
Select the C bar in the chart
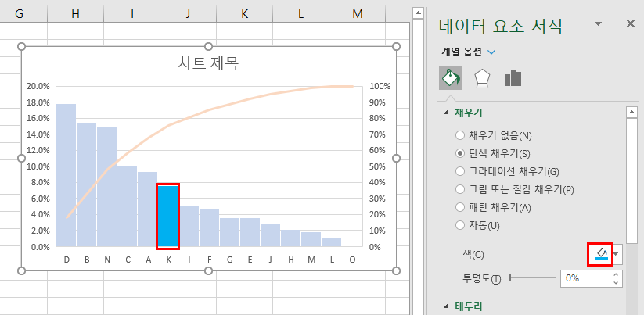click(127, 206)
